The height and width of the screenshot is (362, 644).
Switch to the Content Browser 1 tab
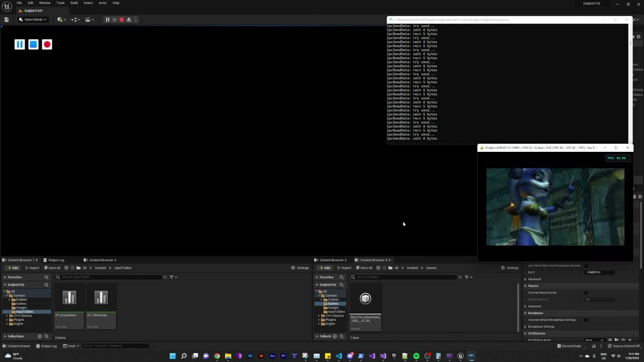click(x=20, y=260)
